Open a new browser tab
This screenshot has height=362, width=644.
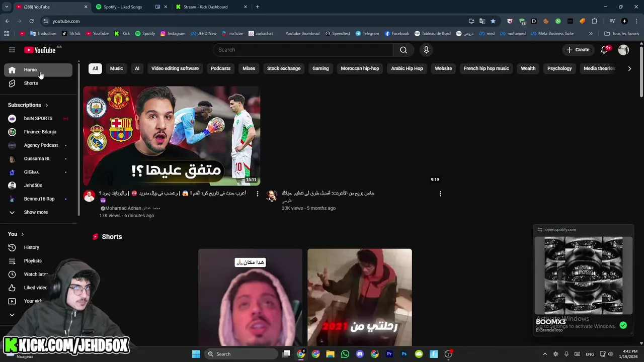258,7
